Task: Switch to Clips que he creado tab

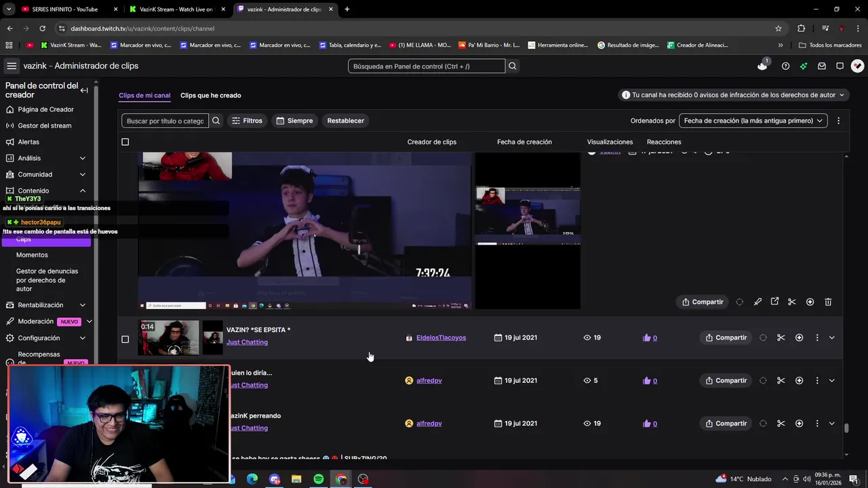Action: click(x=210, y=96)
